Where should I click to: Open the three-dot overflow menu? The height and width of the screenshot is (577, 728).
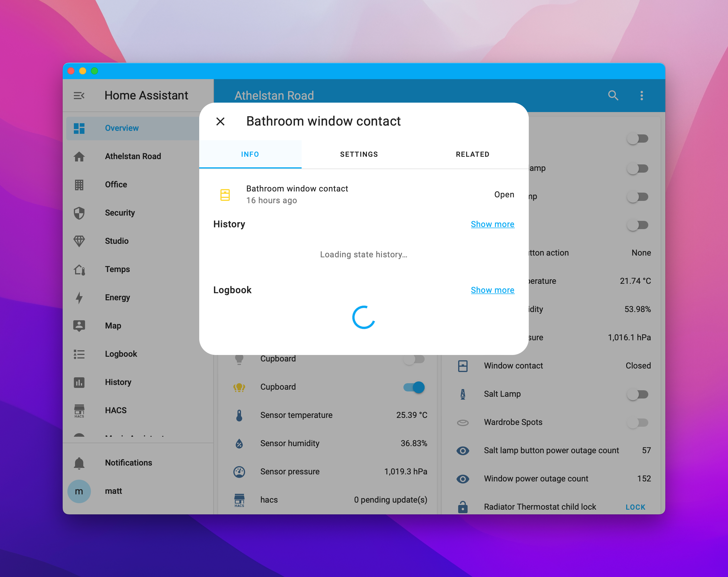[641, 96]
